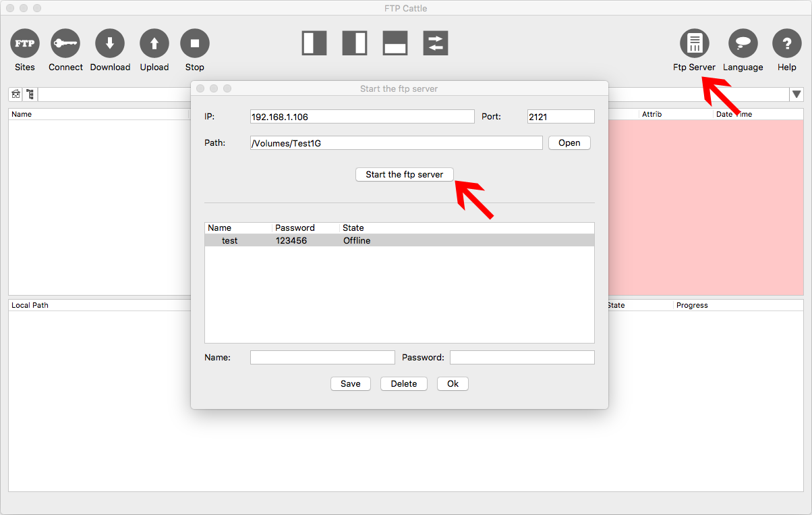Viewport: 812px width, 515px height.
Task: Click Name column header in user list
Action: pos(239,228)
